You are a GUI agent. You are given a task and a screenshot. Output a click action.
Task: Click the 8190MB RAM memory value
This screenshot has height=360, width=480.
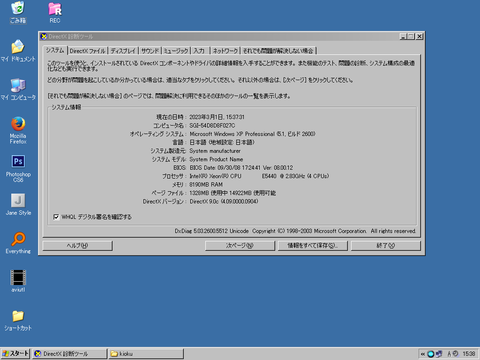(x=206, y=184)
